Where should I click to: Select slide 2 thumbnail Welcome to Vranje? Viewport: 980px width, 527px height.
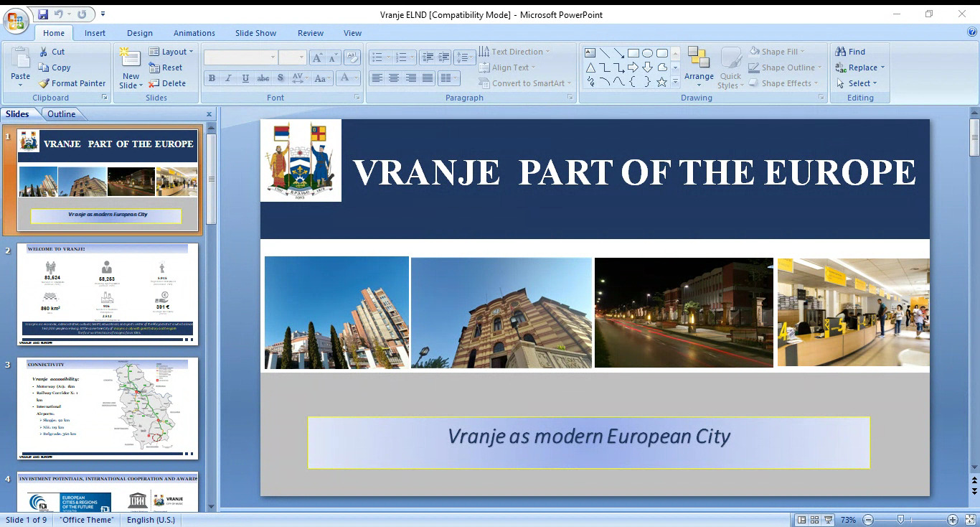(108, 294)
